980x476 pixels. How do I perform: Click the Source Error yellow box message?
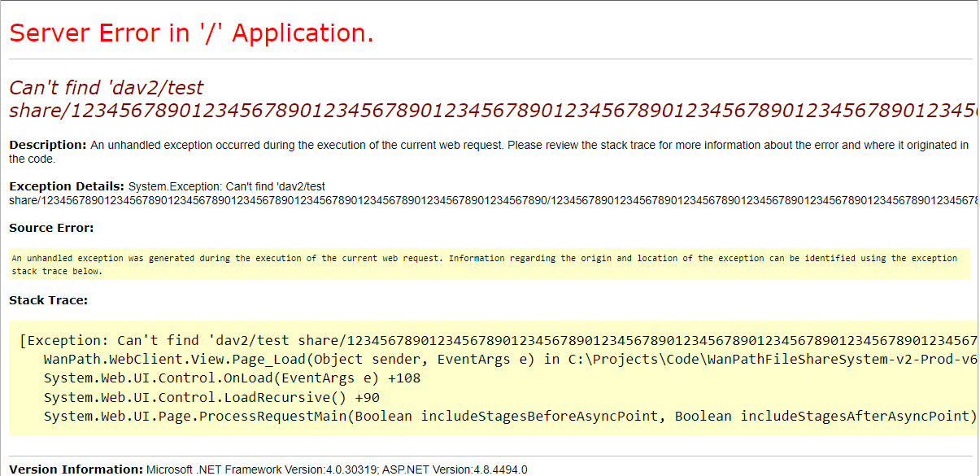click(484, 258)
